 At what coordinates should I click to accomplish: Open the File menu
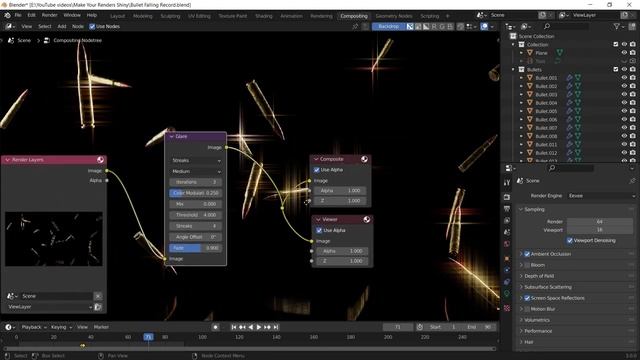click(18, 15)
